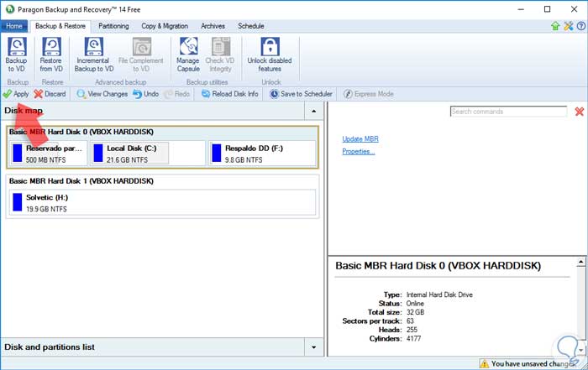This screenshot has height=370, width=588.
Task: Click the Search commands field
Action: pyautogui.click(x=508, y=112)
